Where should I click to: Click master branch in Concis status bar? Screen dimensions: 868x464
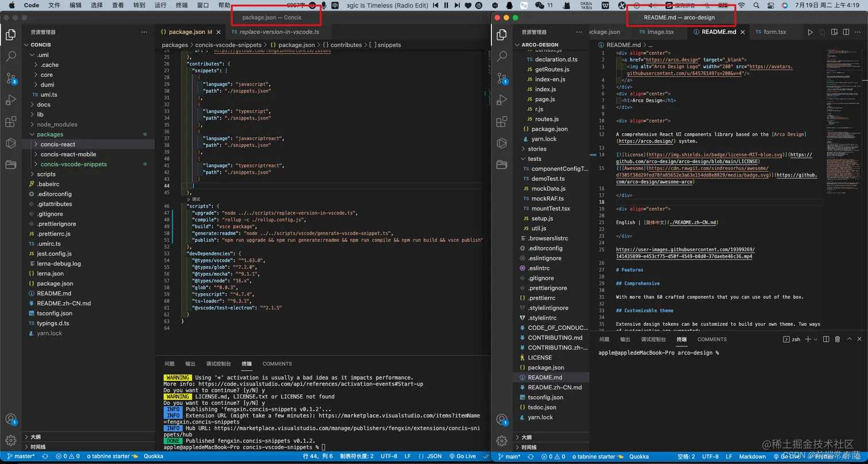point(21,457)
